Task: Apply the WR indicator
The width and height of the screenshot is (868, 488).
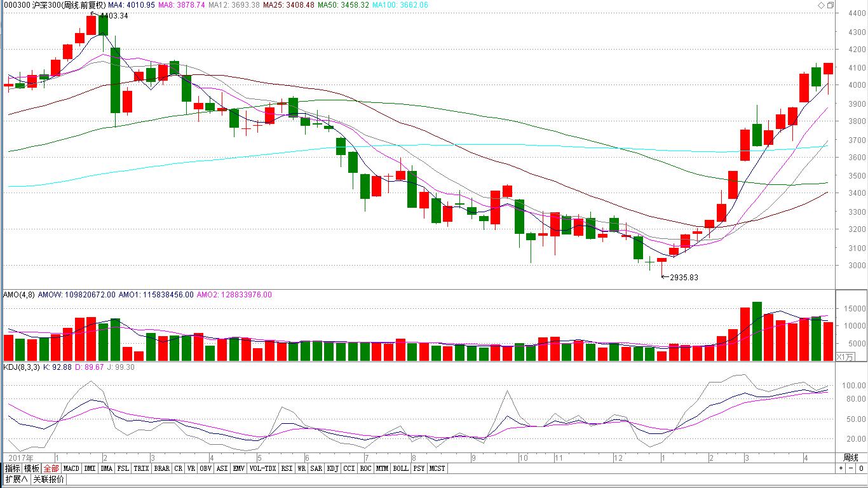Action: [302, 468]
